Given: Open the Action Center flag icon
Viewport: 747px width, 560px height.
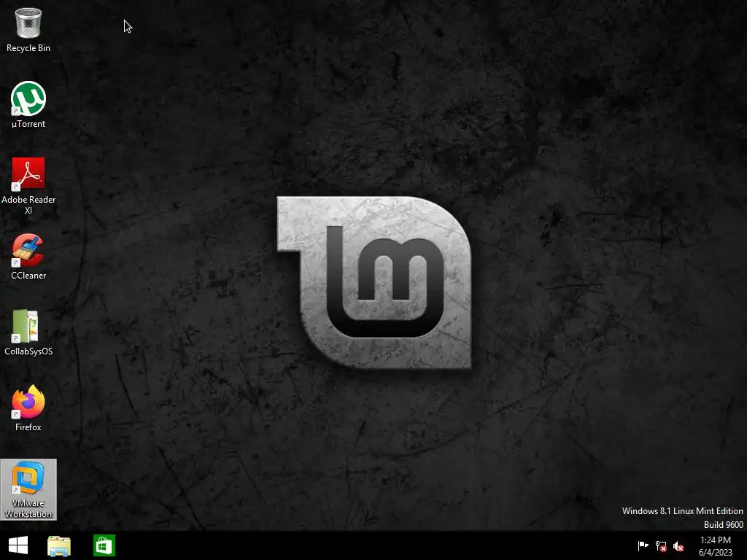Looking at the screenshot, I should (x=643, y=545).
